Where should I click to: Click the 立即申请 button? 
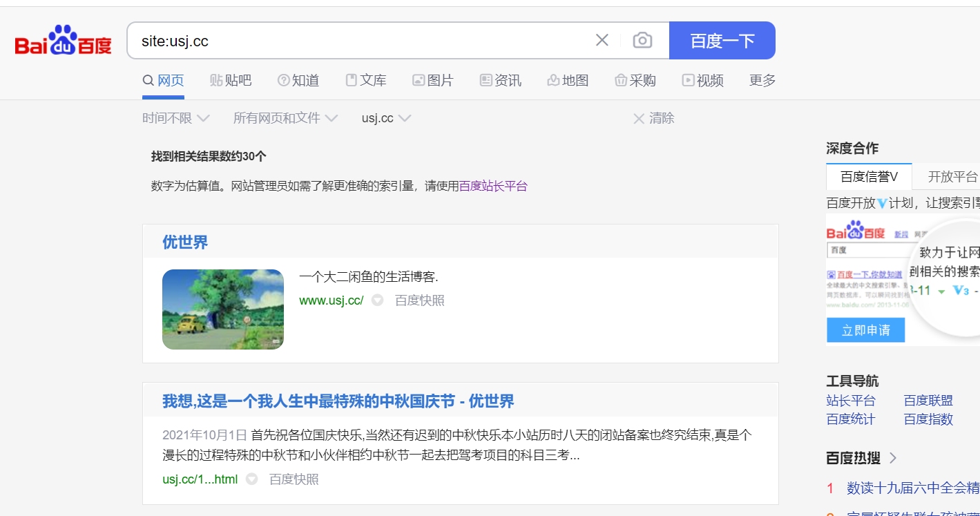pos(865,331)
